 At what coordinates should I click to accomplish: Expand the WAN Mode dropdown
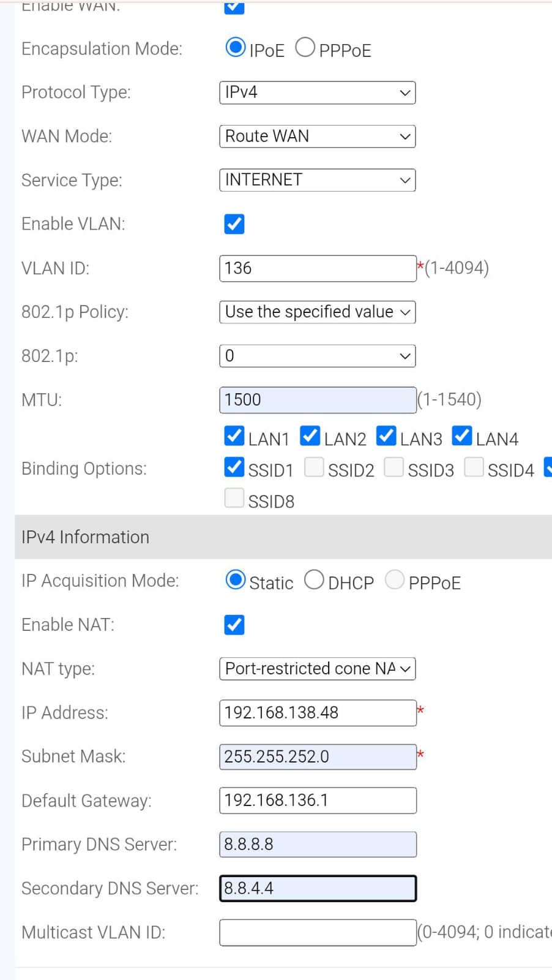tap(318, 136)
